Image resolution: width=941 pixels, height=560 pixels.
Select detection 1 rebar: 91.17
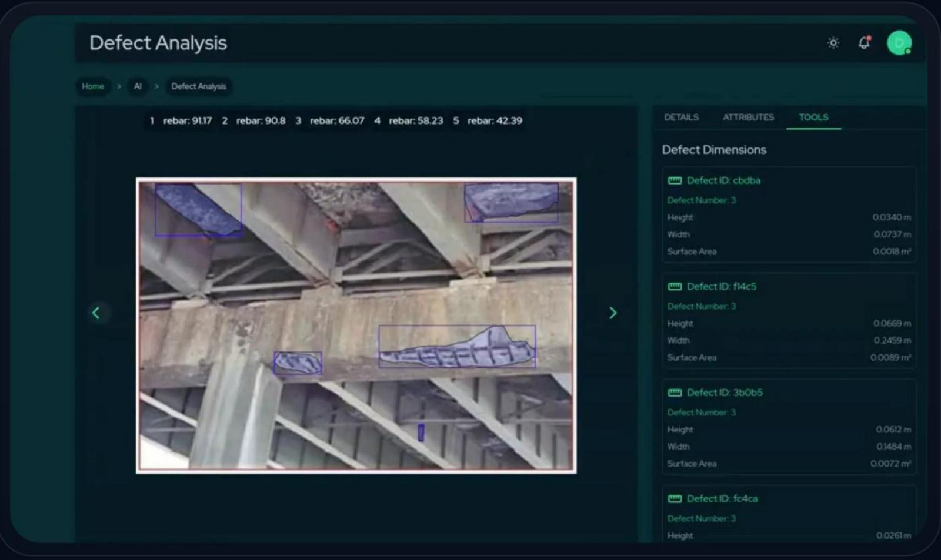[181, 120]
